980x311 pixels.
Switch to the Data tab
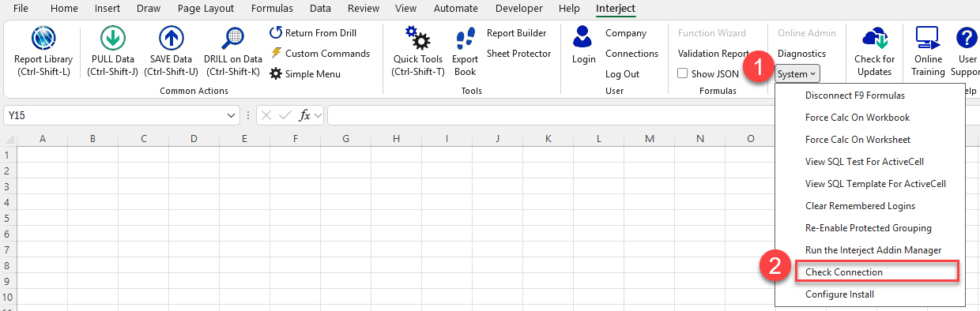coord(320,9)
